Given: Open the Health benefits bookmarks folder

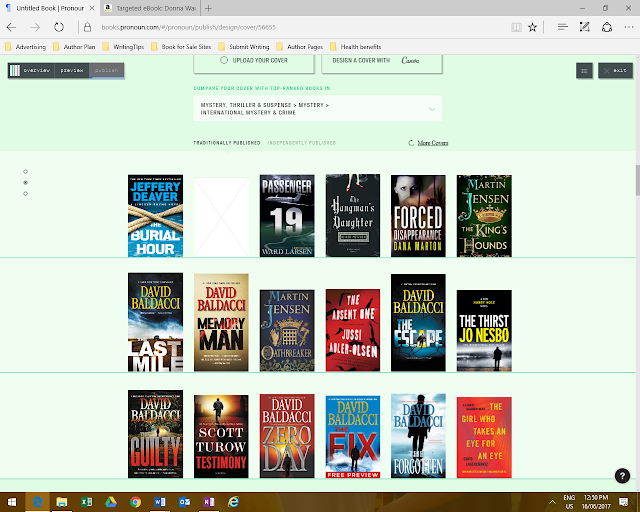Looking at the screenshot, I should (355, 47).
